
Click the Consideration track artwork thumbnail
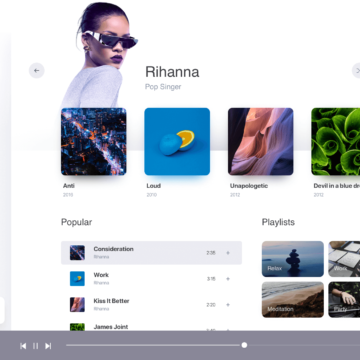(x=77, y=253)
